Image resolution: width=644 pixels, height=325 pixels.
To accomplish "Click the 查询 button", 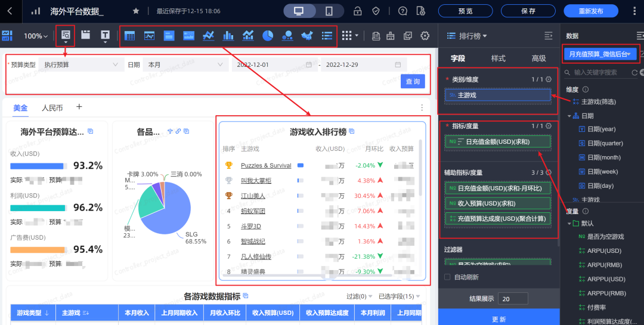I will [413, 81].
